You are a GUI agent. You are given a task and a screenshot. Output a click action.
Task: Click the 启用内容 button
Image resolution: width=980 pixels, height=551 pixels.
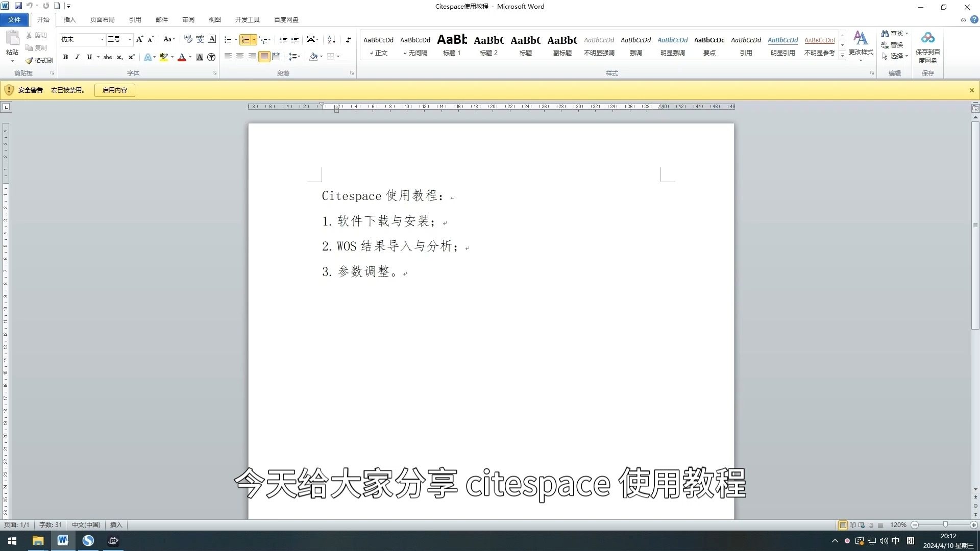point(114,90)
